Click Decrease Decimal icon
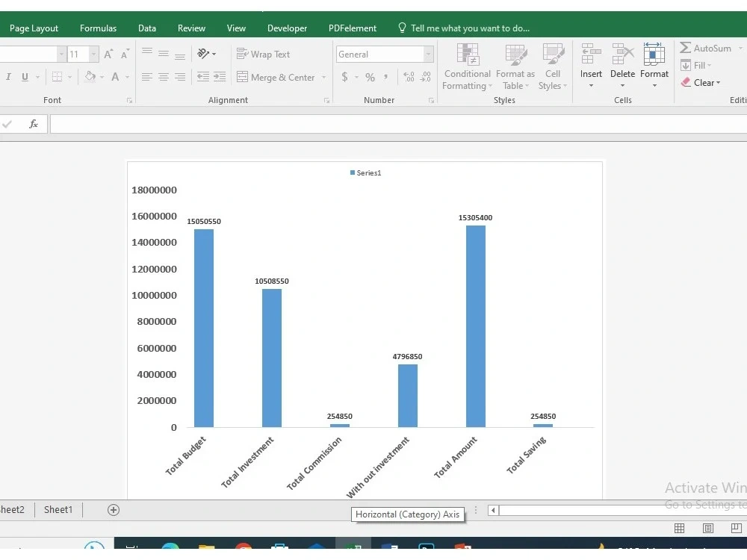This screenshot has width=747, height=560. click(426, 77)
